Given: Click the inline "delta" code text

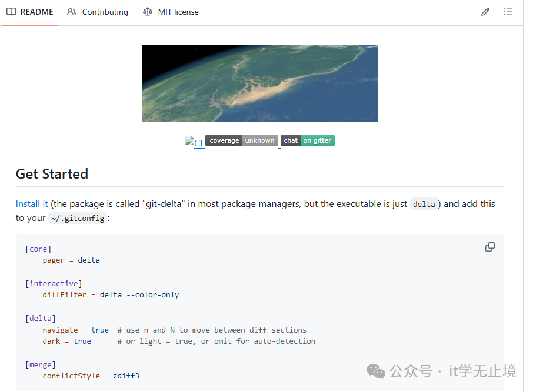Looking at the screenshot, I should 424,205.
